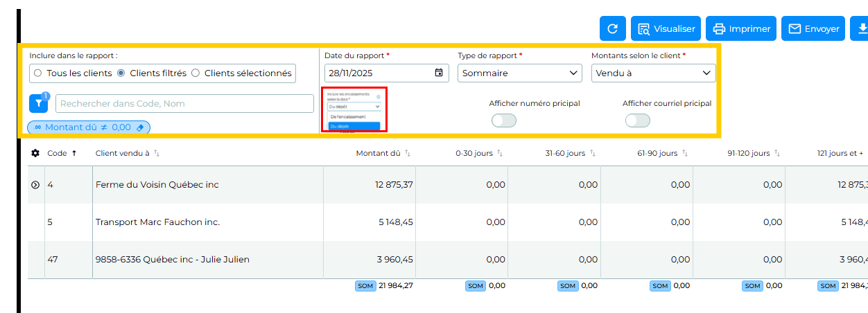Select the Clients sélectionnés radio button

(196, 73)
